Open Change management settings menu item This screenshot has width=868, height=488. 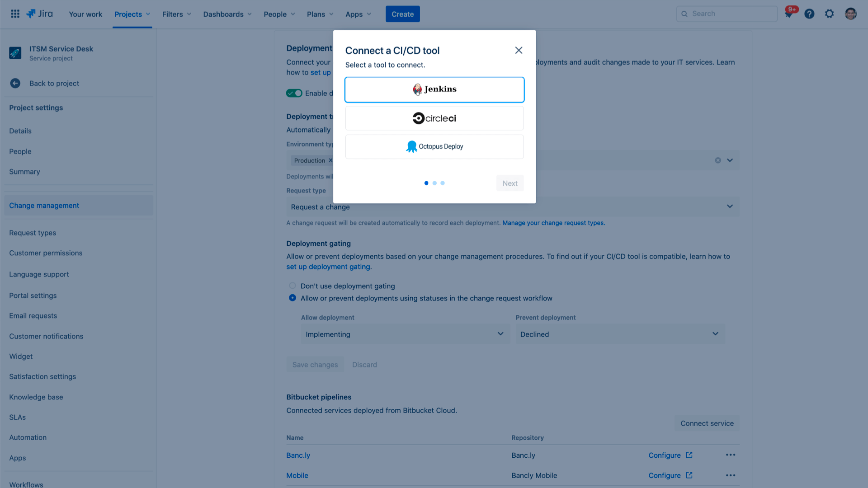[x=43, y=205]
